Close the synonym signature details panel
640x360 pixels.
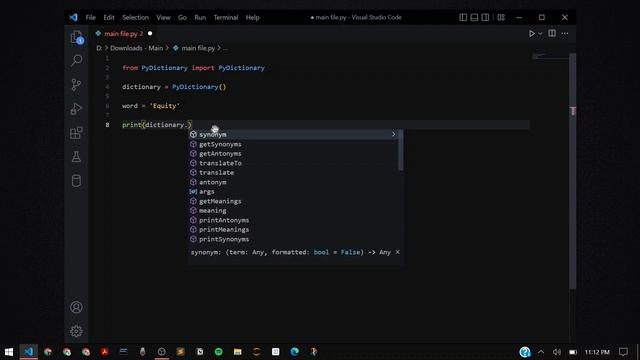398,252
